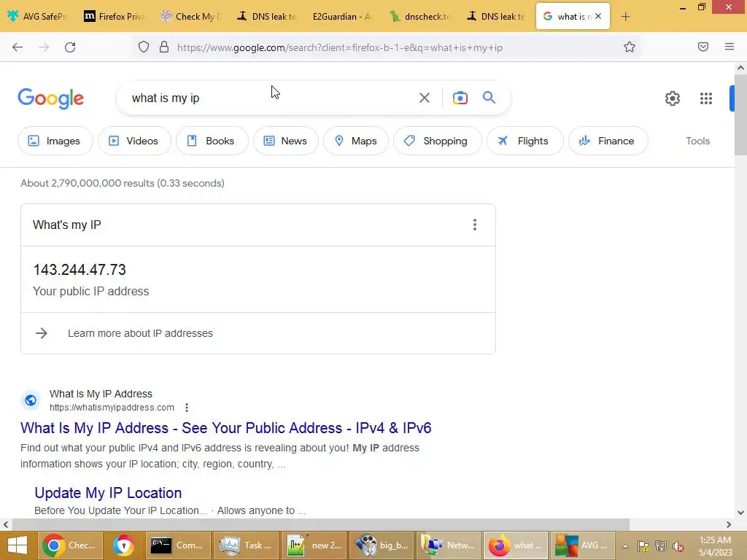This screenshot has width=747, height=560.
Task: Switch to the AVG SafePrice tab
Action: [x=39, y=17]
